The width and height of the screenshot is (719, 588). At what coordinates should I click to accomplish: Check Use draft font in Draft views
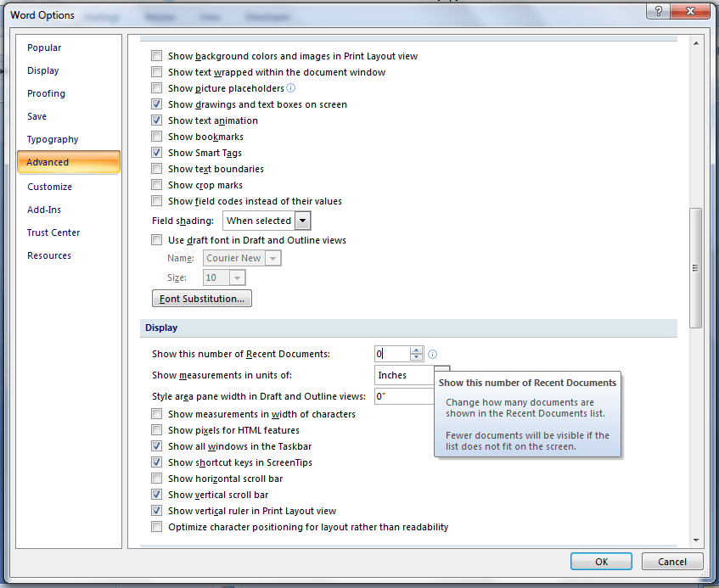click(x=157, y=239)
